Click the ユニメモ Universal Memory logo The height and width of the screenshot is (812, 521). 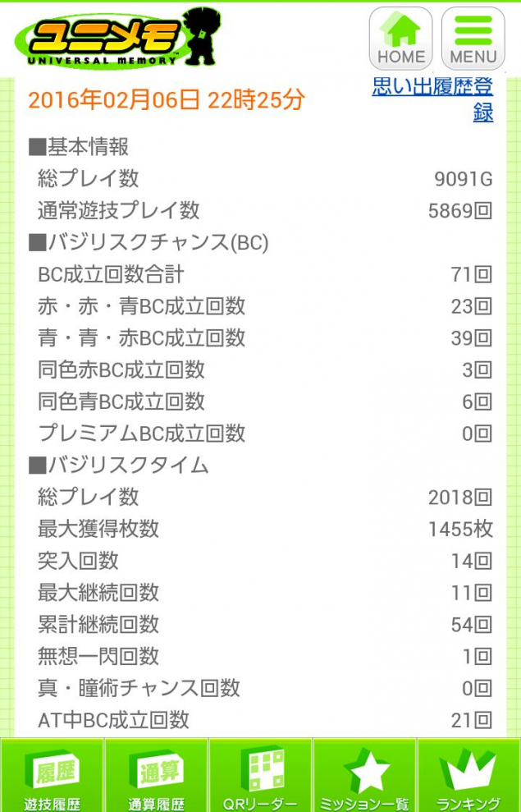pyautogui.click(x=117, y=39)
